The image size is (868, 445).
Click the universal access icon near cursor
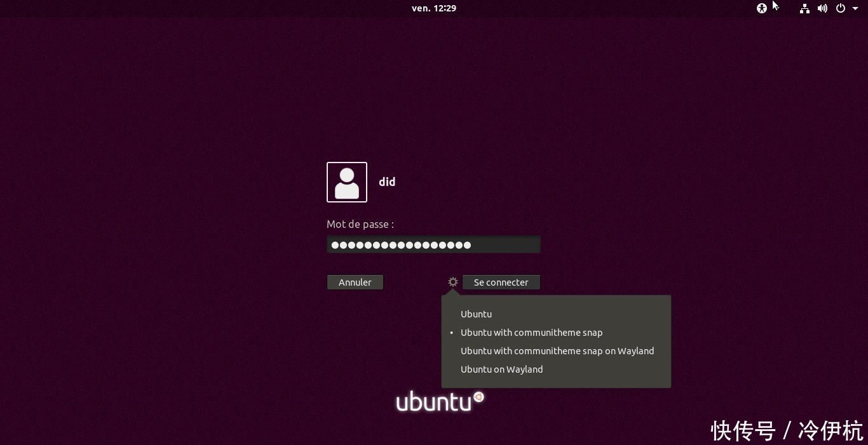coord(762,8)
